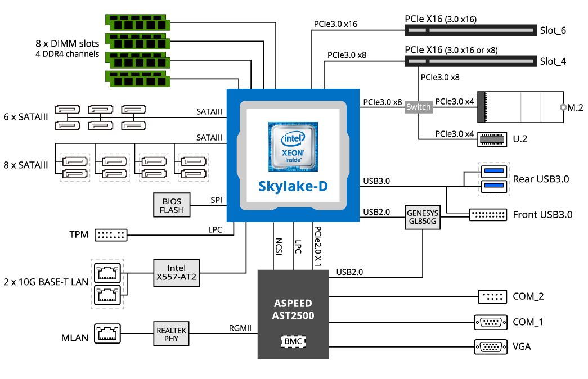
Task: Click the BIOS FLASH chip block
Action: pos(172,205)
